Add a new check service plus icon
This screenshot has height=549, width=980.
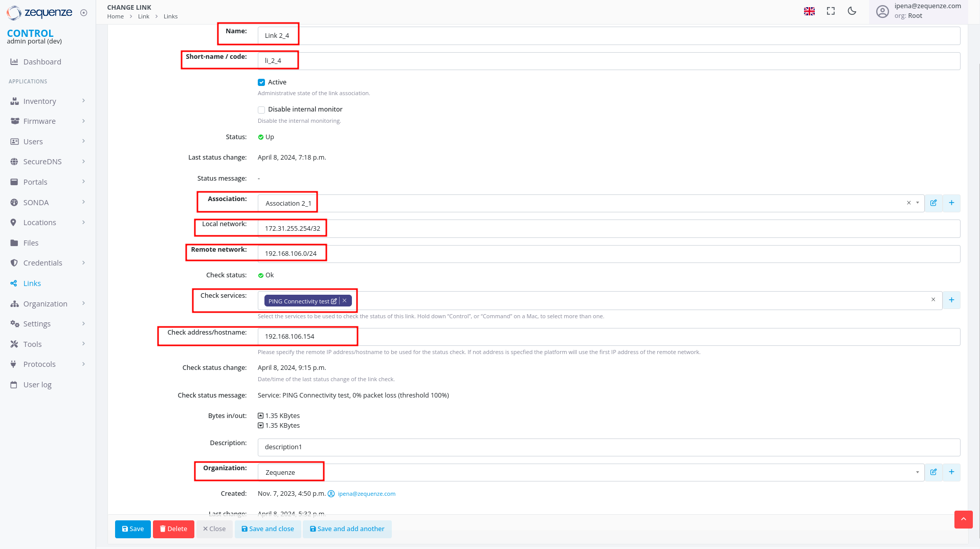[x=951, y=300]
